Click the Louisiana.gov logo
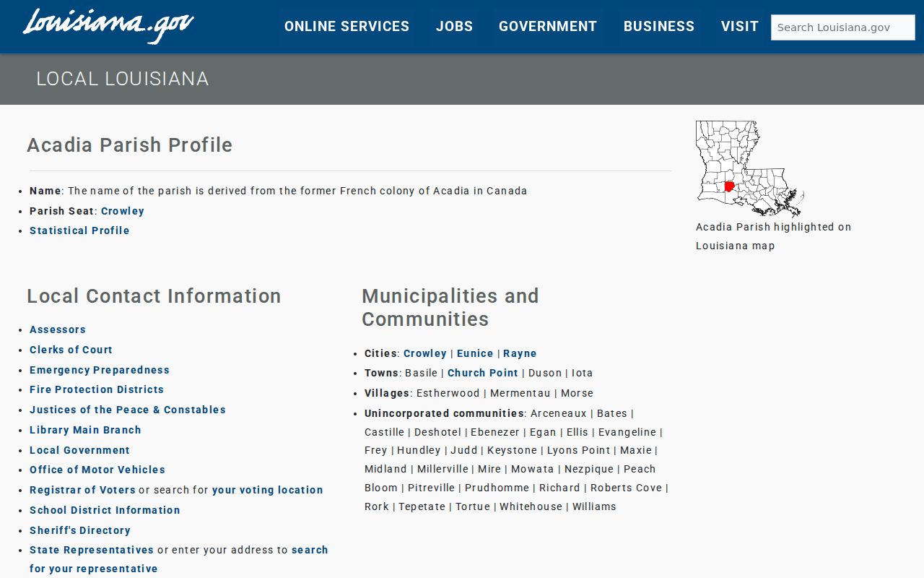924x578 pixels. (108, 26)
